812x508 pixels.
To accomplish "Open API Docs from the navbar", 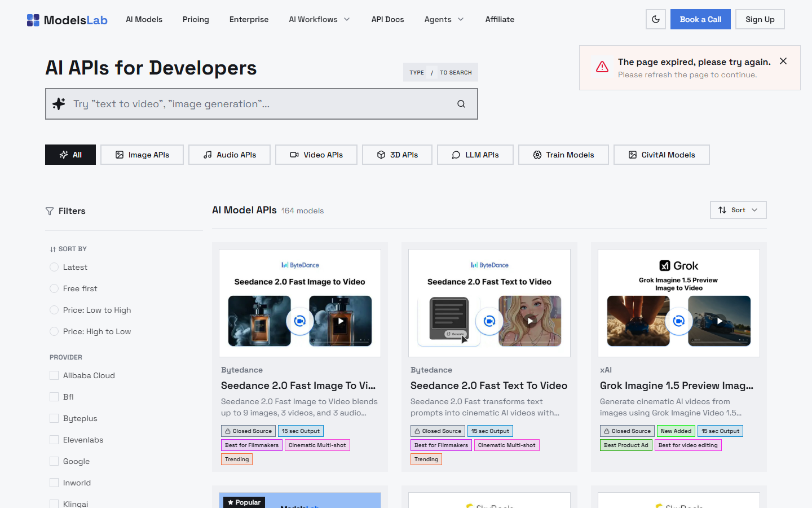I will pos(387,19).
